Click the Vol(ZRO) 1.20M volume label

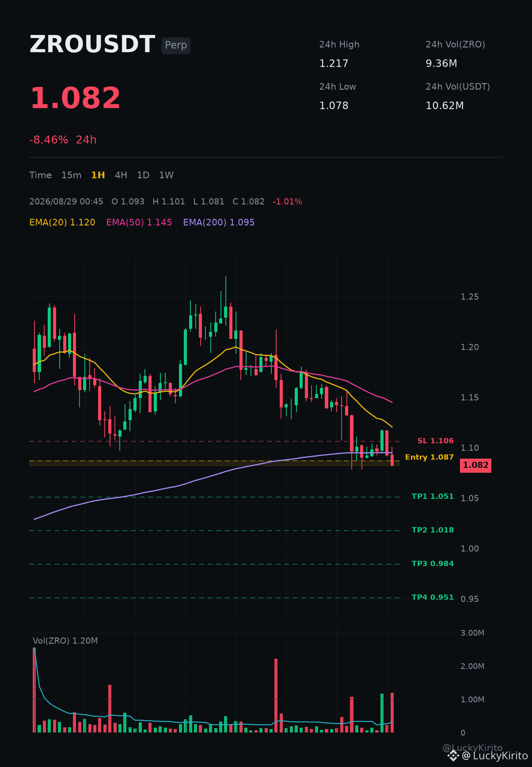[x=65, y=641]
